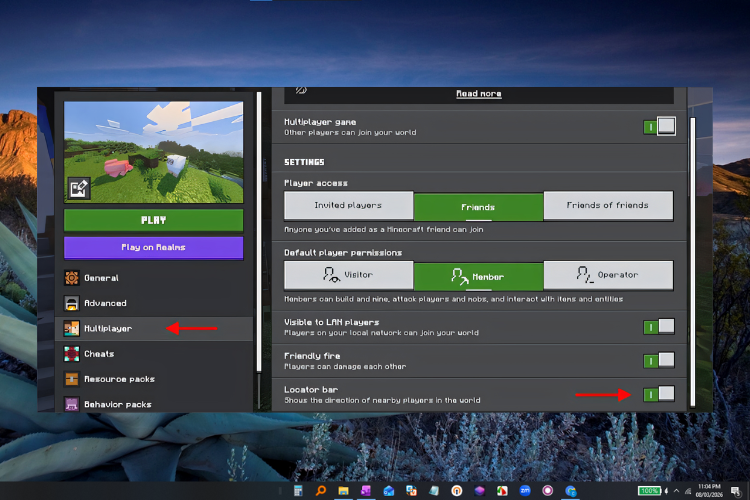Click the Multiplayer section icon

(x=72, y=329)
